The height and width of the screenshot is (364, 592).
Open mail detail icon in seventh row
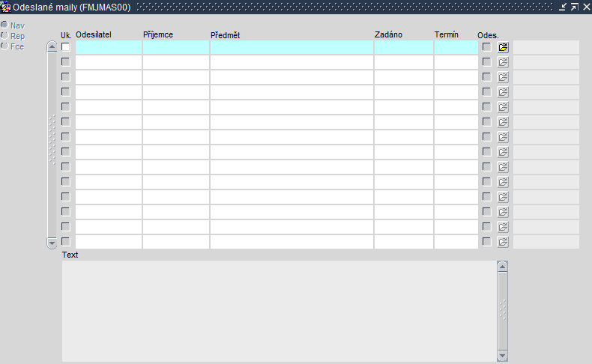click(x=503, y=137)
